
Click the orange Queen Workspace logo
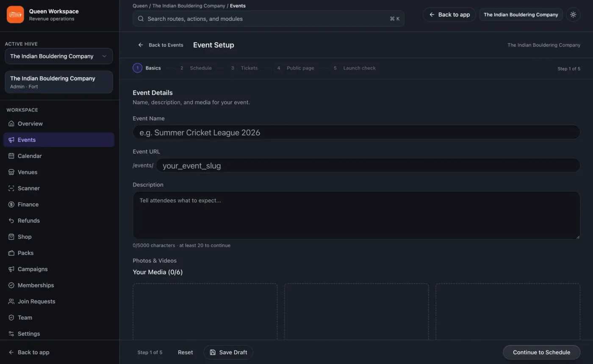coord(15,14)
